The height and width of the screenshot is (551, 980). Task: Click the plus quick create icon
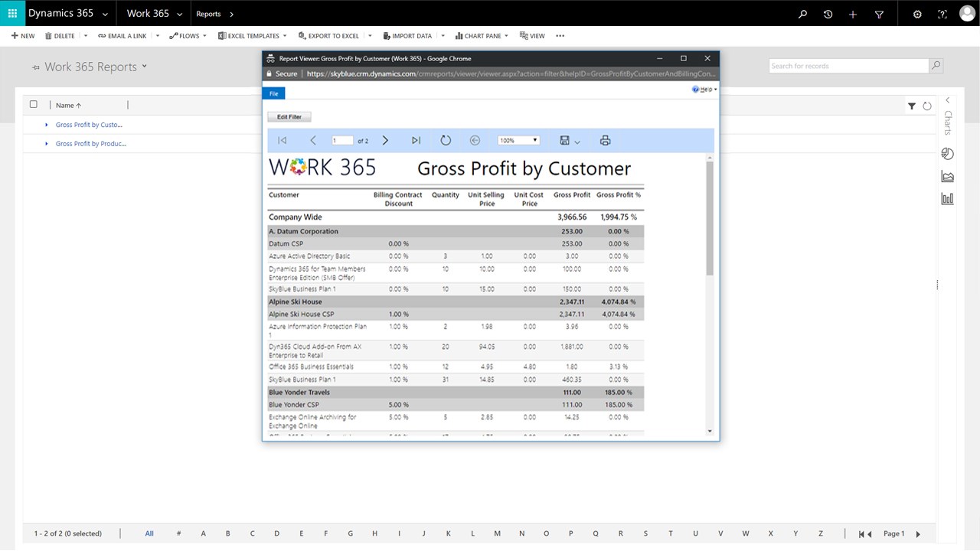coord(853,14)
